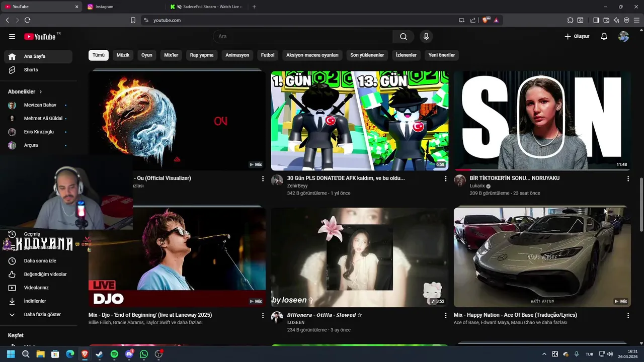Reload the page
644x362 pixels.
[x=27, y=20]
